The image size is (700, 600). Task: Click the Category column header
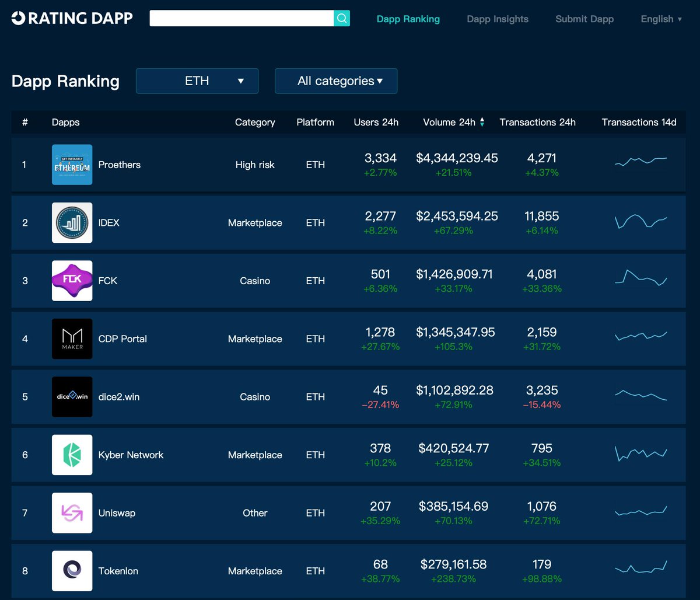tap(255, 122)
